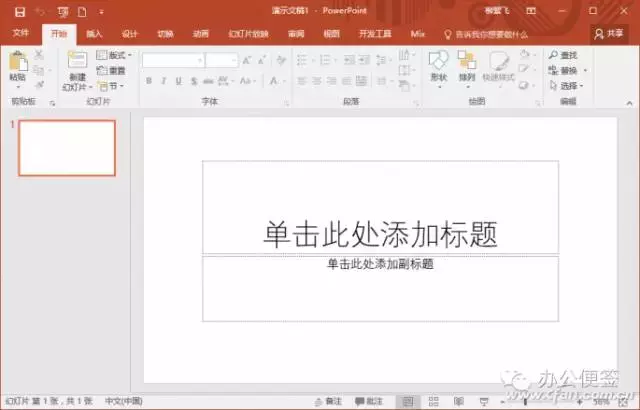Click the Start from Beginning icon in title bar
This screenshot has height=410, width=640.
click(62, 12)
